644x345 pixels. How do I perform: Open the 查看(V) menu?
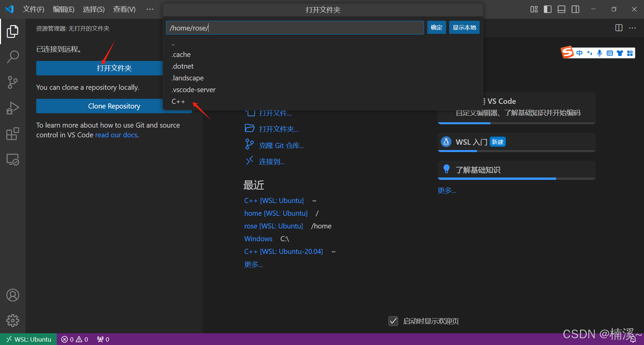124,9
